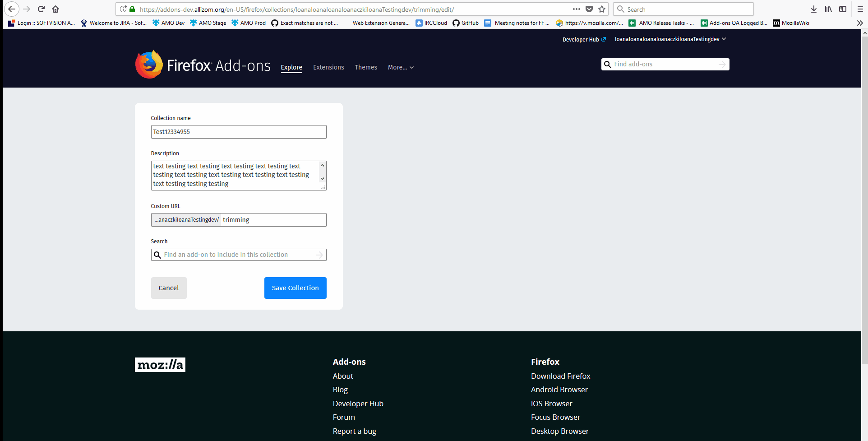Open page actions three-dots menu
Viewport: 868px width, 441px height.
pos(576,9)
